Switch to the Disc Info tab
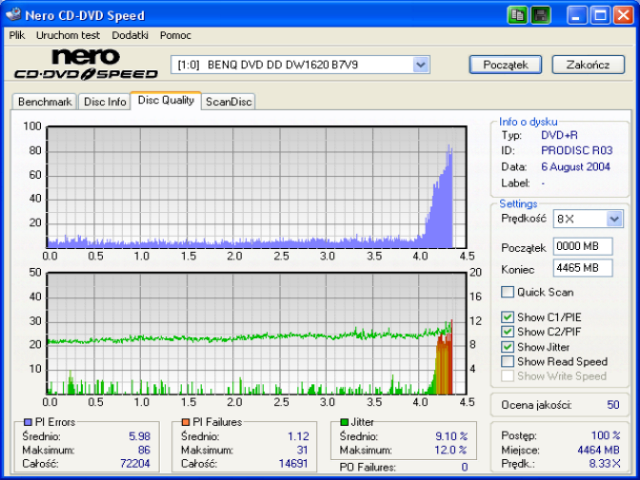The image size is (640, 480). (x=104, y=102)
